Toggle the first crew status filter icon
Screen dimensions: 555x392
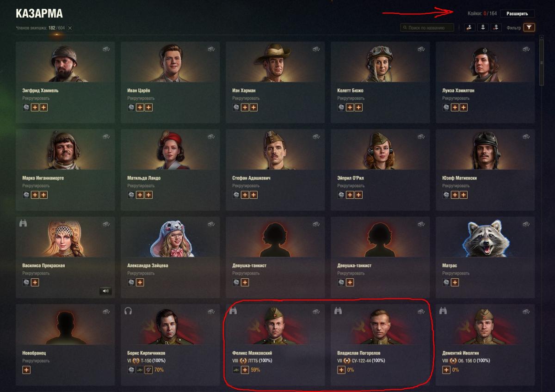coord(469,27)
